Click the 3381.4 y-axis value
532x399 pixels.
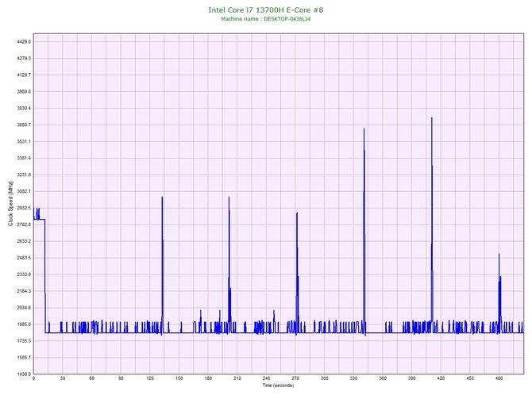click(24, 158)
